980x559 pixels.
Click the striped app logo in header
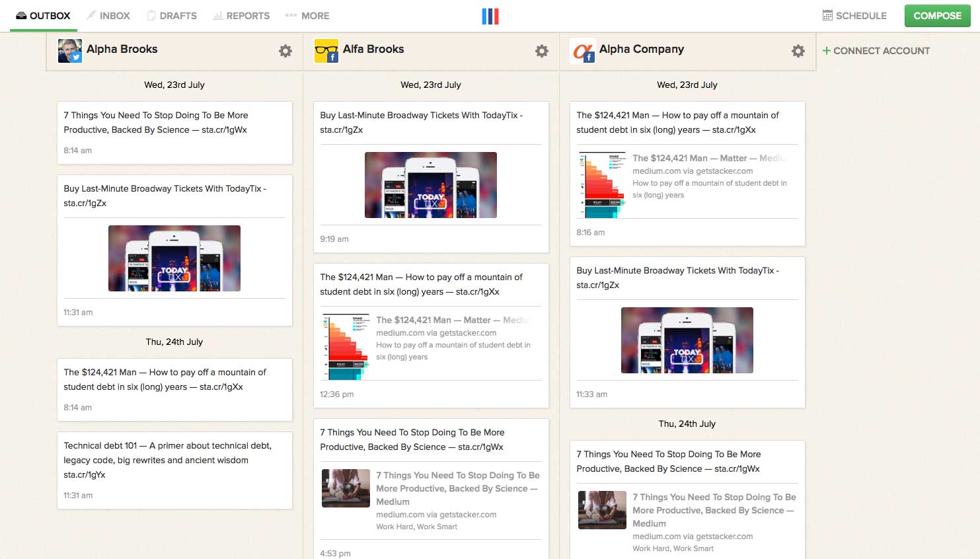490,16
